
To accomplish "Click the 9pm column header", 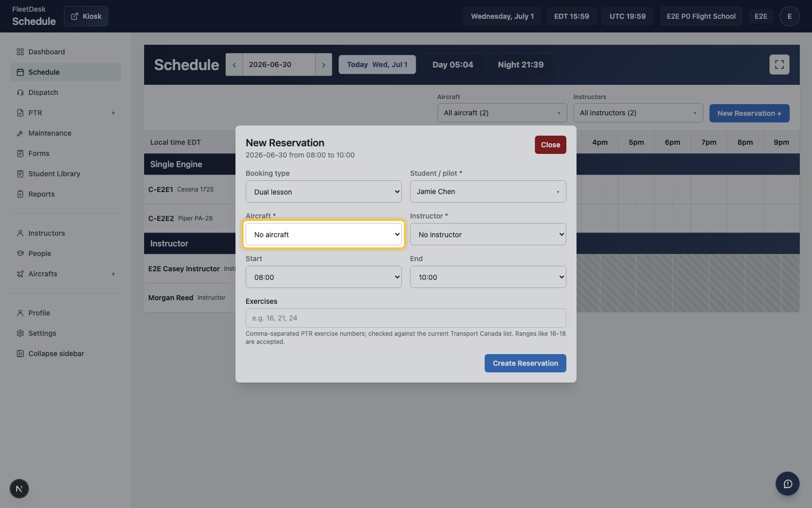I will 782,142.
